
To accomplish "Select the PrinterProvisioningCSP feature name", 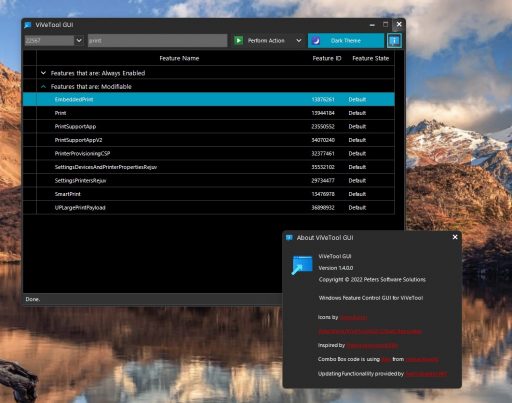I will (82, 153).
